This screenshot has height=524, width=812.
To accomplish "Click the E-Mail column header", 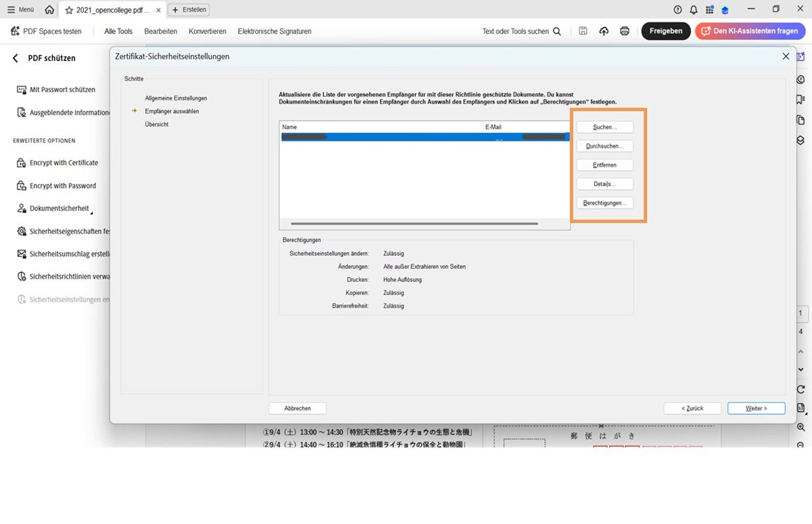I will pyautogui.click(x=526, y=127).
